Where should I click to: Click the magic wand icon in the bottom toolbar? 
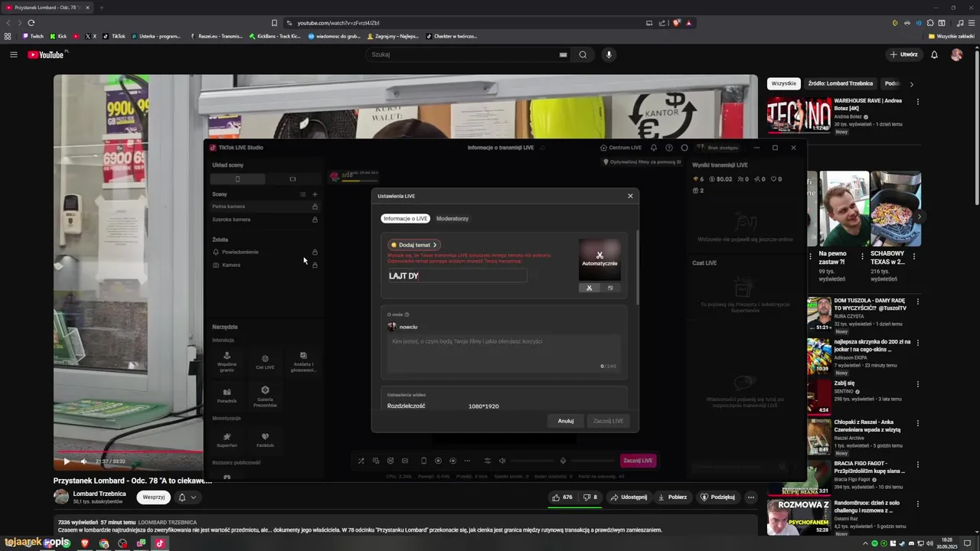pyautogui.click(x=361, y=461)
